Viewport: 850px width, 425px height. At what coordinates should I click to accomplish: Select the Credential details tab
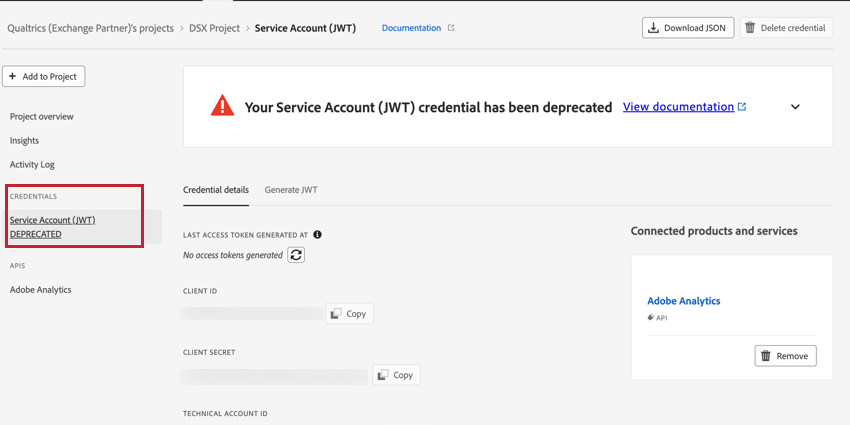point(216,190)
